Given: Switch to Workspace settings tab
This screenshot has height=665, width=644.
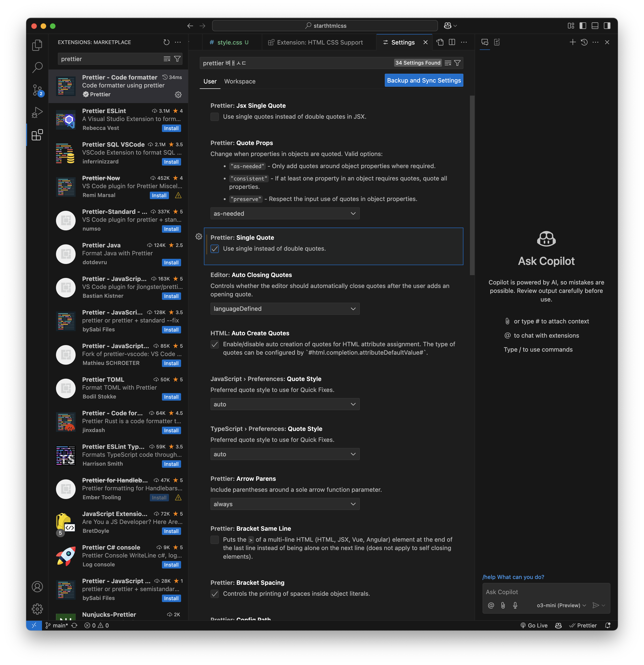Looking at the screenshot, I should click(240, 81).
